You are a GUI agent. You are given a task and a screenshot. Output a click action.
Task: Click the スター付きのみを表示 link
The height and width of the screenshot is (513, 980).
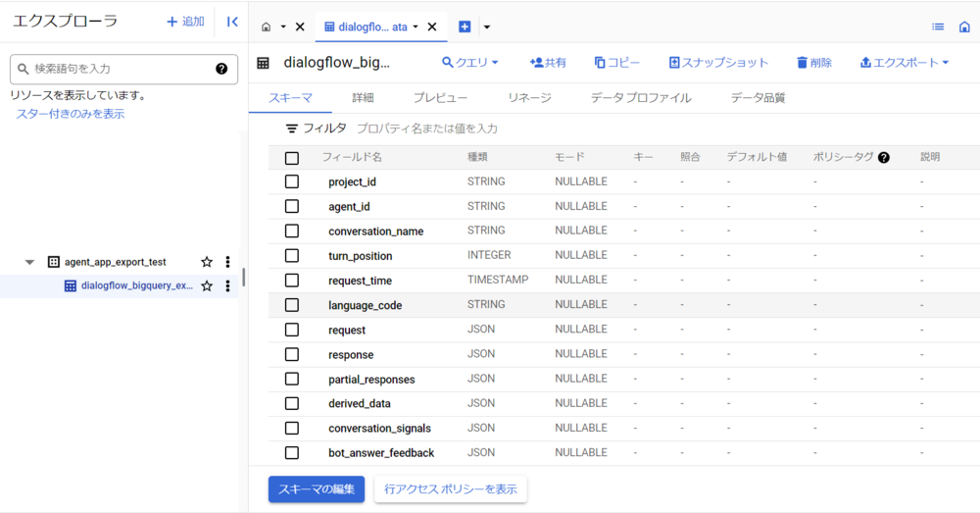tap(71, 114)
